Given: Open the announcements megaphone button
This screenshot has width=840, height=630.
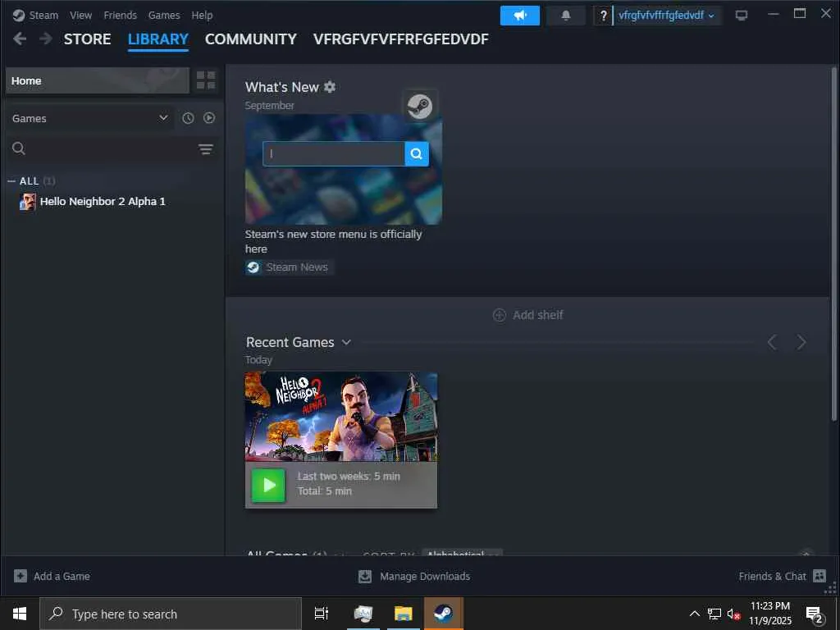Looking at the screenshot, I should (x=519, y=16).
